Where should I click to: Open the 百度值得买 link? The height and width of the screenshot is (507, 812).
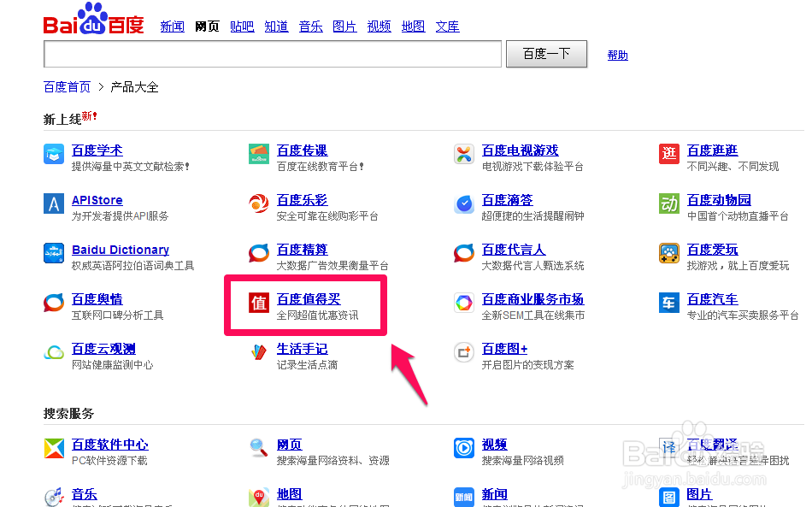click(x=309, y=299)
